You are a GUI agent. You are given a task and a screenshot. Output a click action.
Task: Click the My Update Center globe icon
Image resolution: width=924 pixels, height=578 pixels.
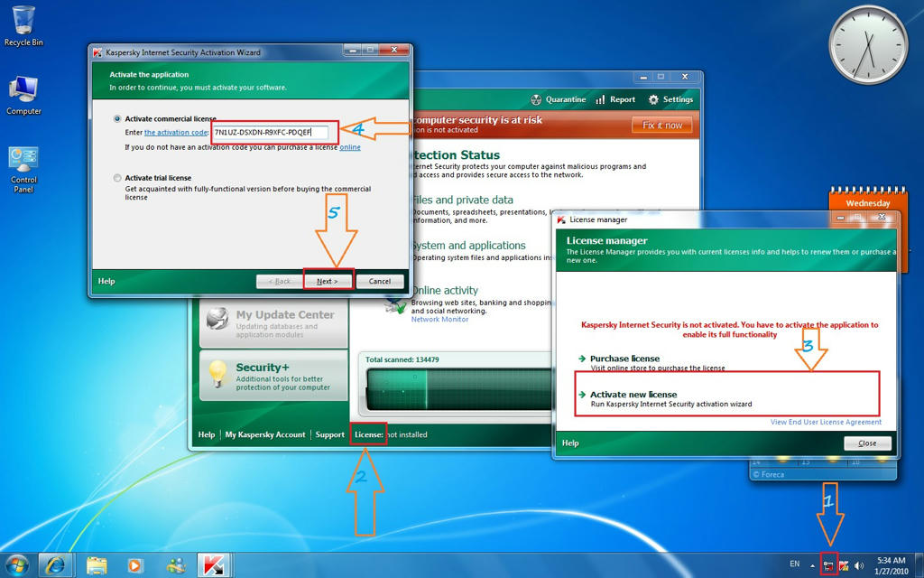[x=217, y=319]
